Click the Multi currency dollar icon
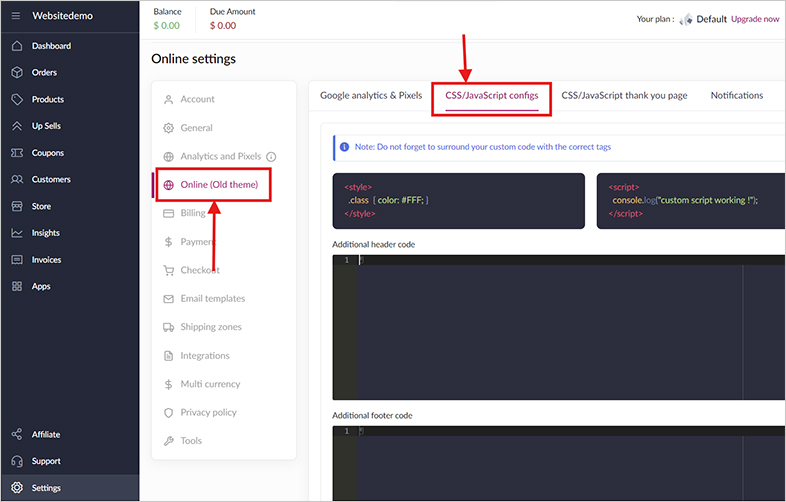 coord(168,384)
